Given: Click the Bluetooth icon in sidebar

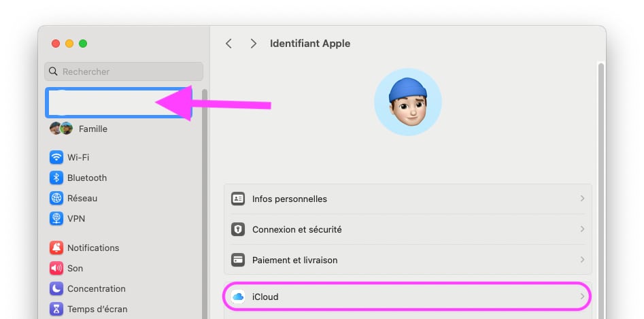Looking at the screenshot, I should pos(56,178).
